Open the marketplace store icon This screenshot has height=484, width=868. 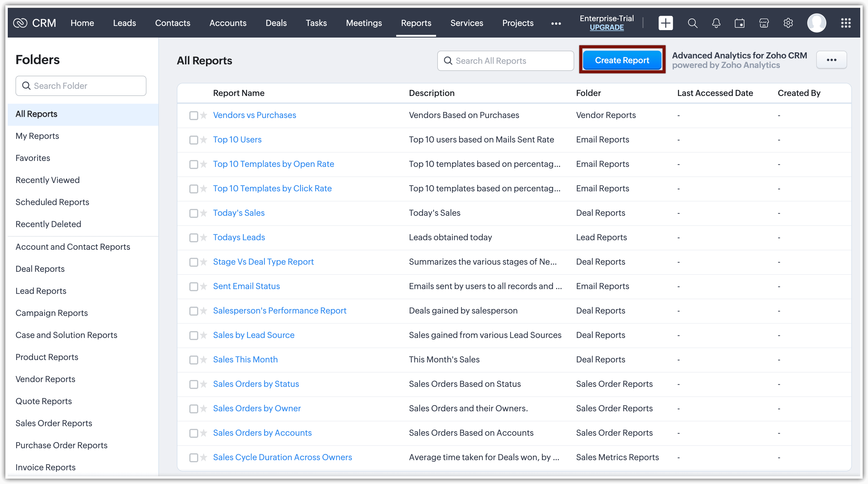(764, 23)
